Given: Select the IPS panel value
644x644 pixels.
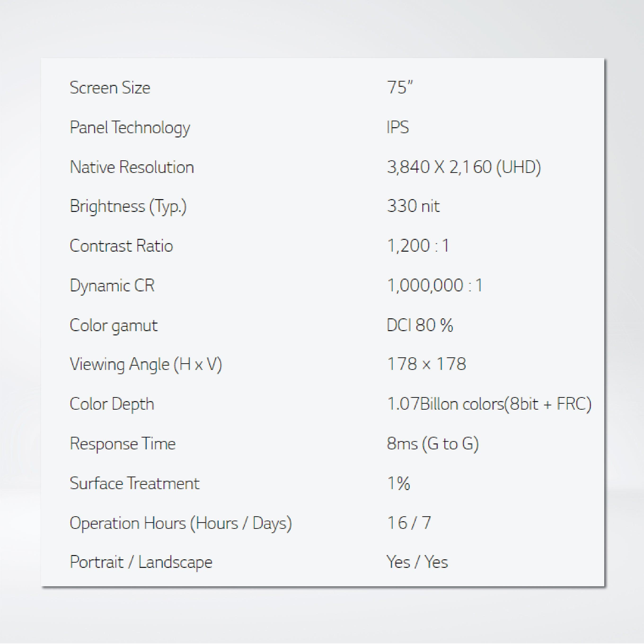Looking at the screenshot, I should [x=397, y=127].
